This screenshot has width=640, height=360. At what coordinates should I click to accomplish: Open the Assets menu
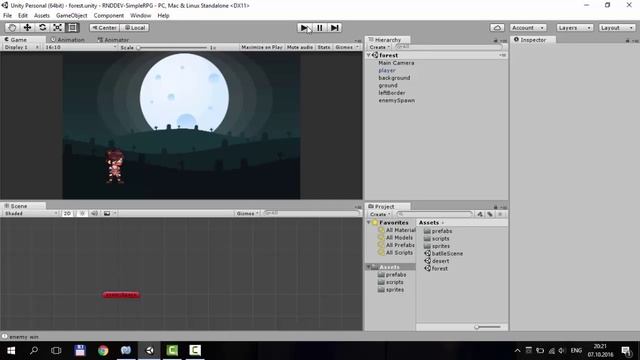tap(42, 16)
